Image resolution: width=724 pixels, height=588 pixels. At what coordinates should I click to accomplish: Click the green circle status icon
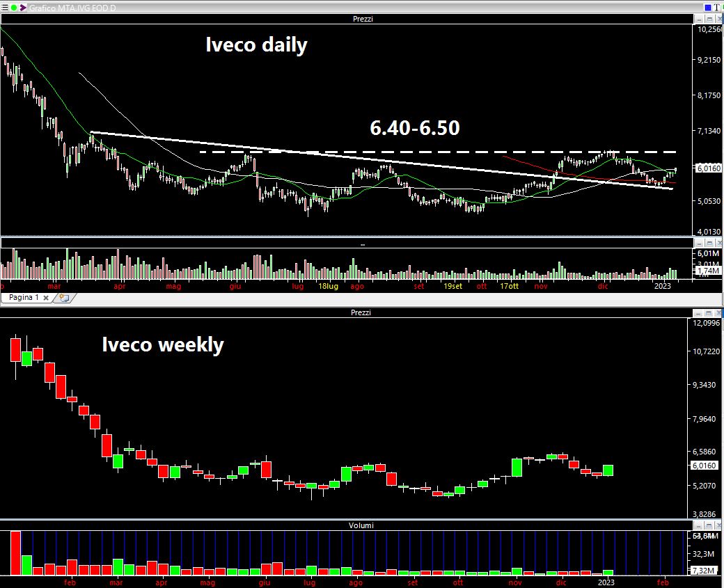tap(14, 8)
